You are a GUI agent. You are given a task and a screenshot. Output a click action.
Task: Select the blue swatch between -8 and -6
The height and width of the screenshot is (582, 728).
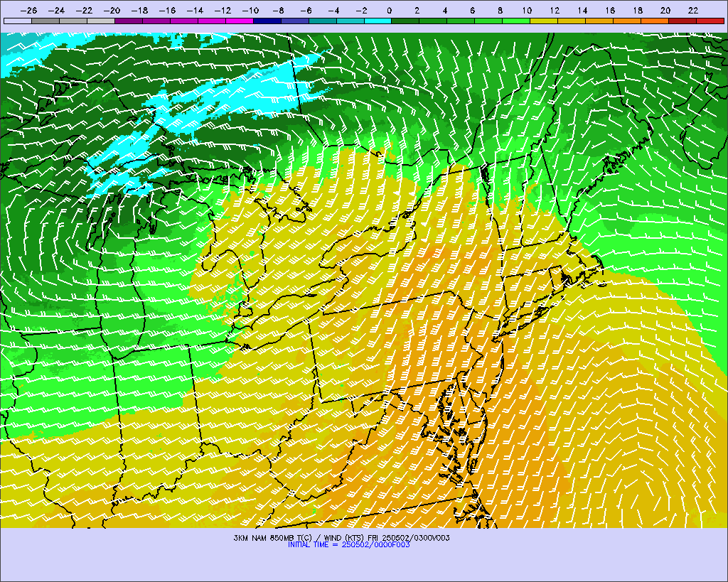295,21
